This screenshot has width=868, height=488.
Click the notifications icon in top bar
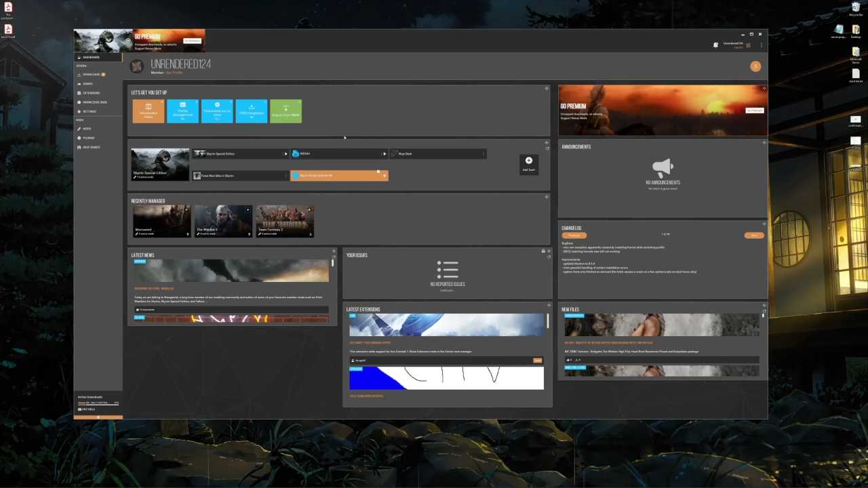click(749, 45)
